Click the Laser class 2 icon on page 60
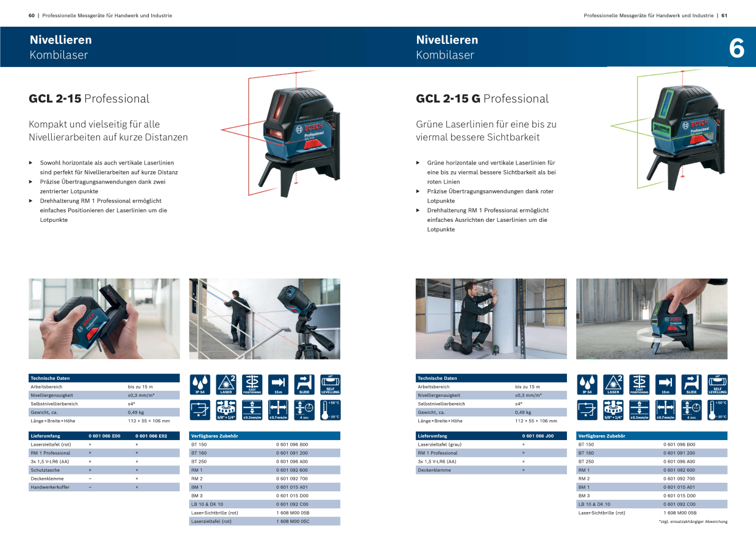Screen dimensions: 756x534 (226, 385)
